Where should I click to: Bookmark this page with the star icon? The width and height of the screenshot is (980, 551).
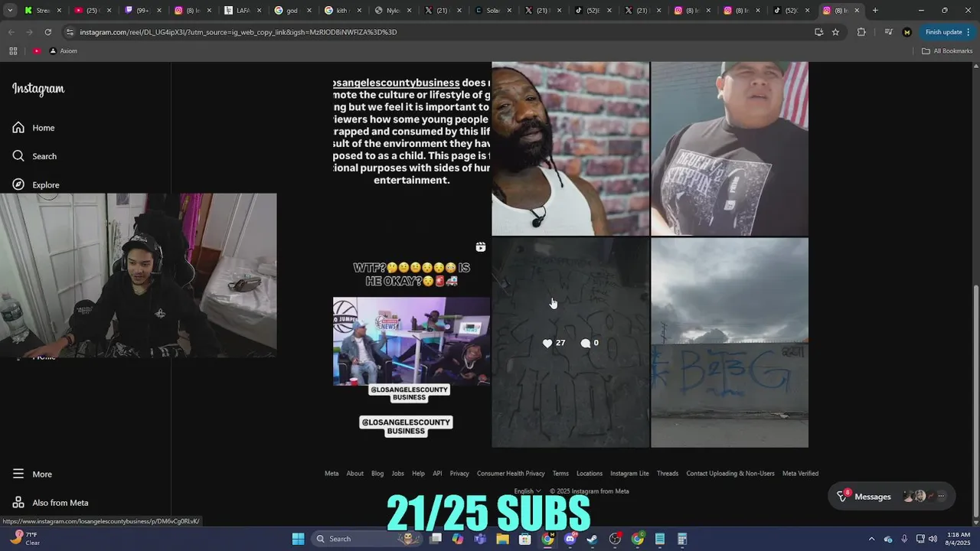pyautogui.click(x=835, y=32)
